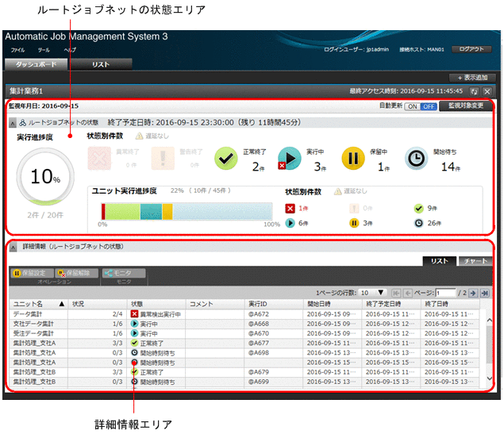The height and width of the screenshot is (434, 504).
Task: Click the refresh icon beside 最終アクセス時刻
Action: point(474,91)
